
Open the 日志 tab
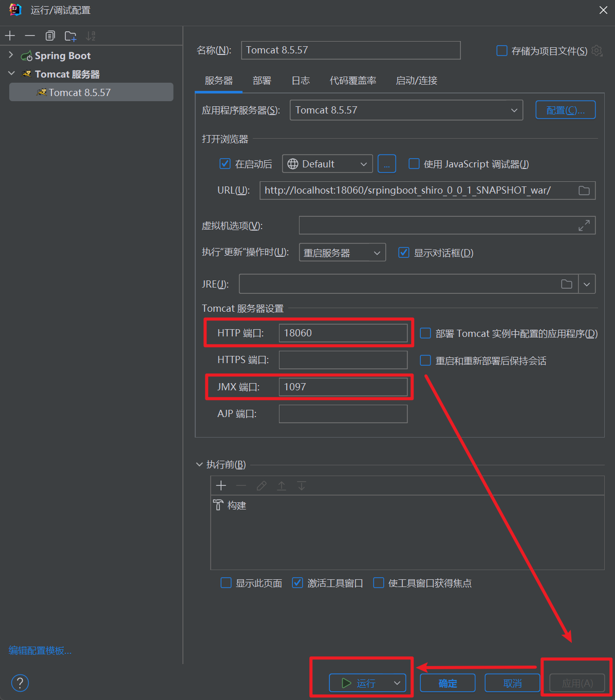tap(301, 81)
